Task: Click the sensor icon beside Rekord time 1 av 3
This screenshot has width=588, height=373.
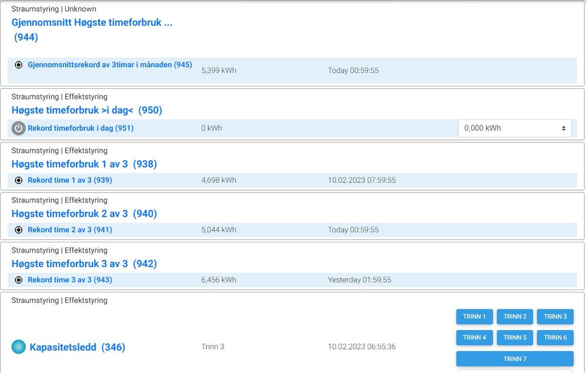Action: tap(18, 180)
